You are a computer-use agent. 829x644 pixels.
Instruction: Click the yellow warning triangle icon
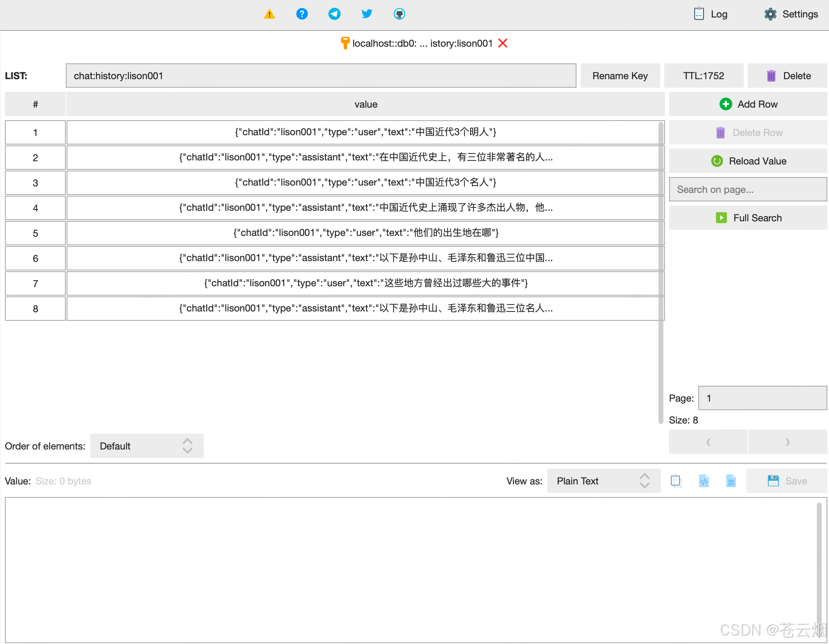269,14
